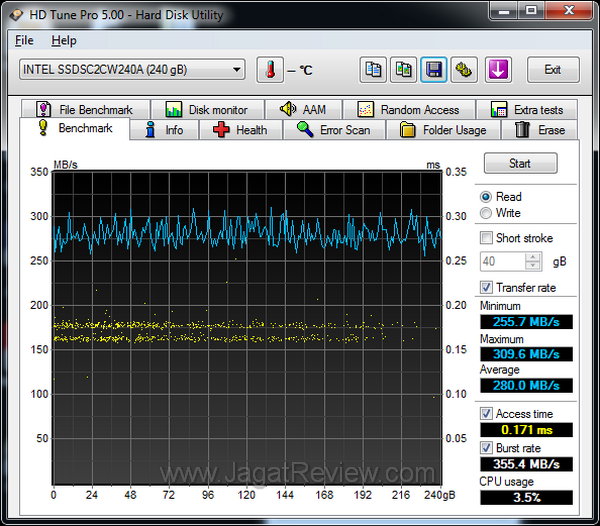Switch to the Folder Usage tab
The height and width of the screenshot is (526, 600).
[x=443, y=130]
